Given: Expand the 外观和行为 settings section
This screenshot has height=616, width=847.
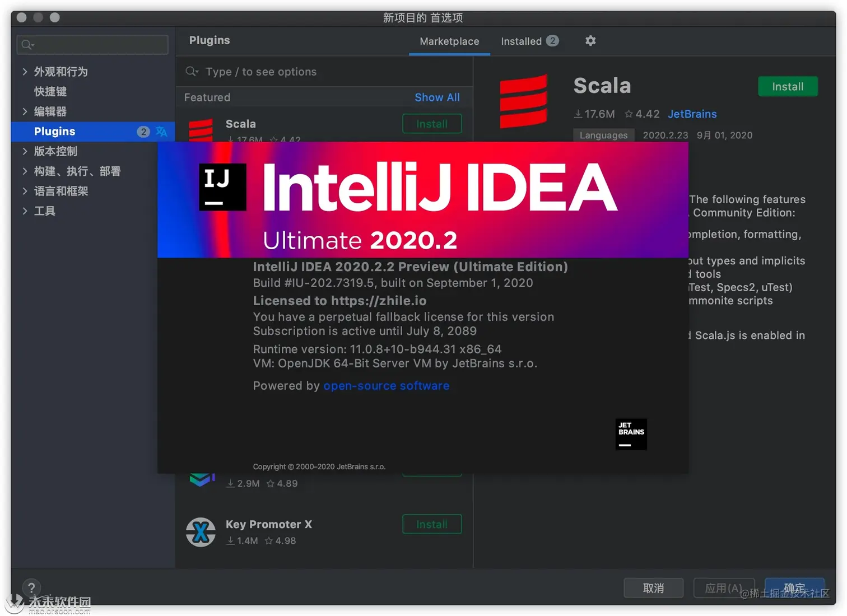Looking at the screenshot, I should tap(25, 72).
